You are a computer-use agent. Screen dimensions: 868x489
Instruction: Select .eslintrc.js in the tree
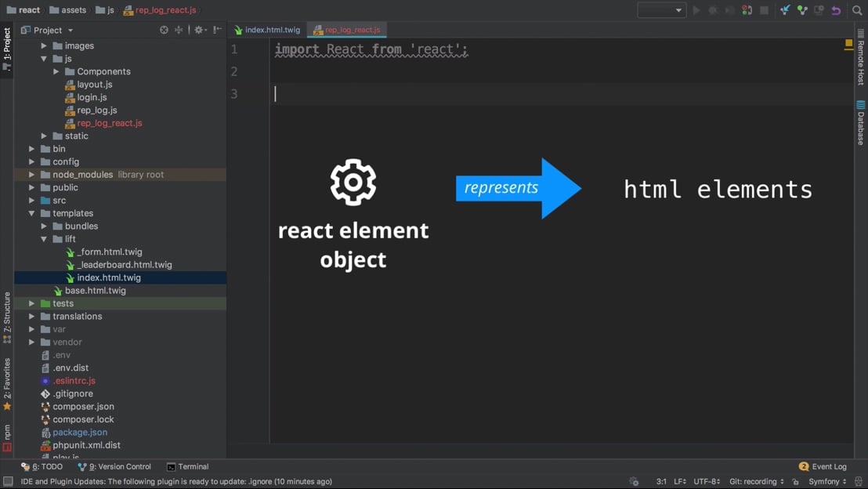[x=74, y=381]
